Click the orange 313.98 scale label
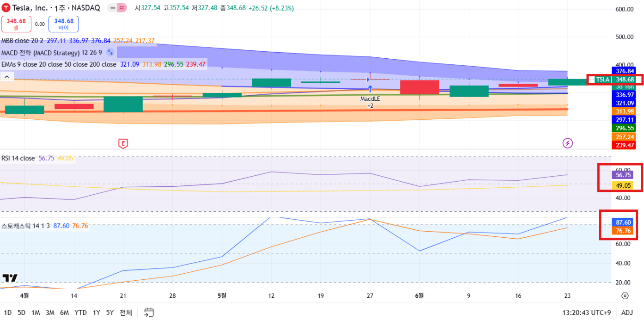Viewport: 644px width, 320px height. click(x=624, y=111)
